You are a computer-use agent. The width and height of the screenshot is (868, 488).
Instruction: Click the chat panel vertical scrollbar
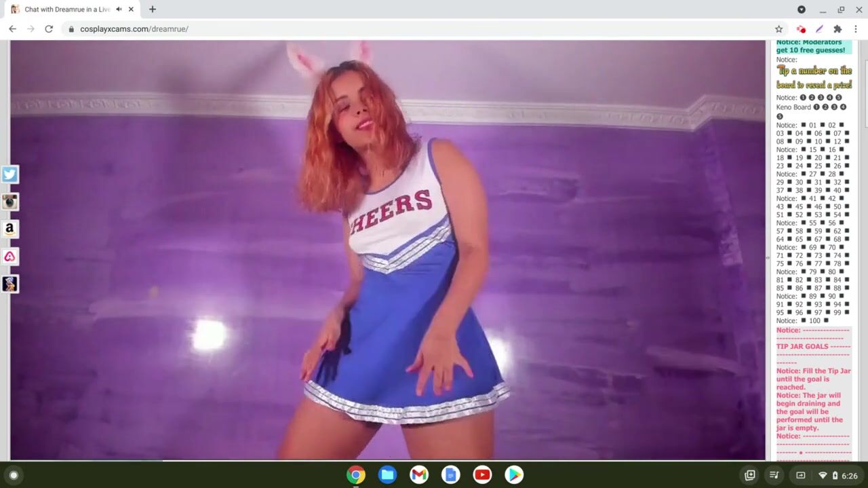865,88
